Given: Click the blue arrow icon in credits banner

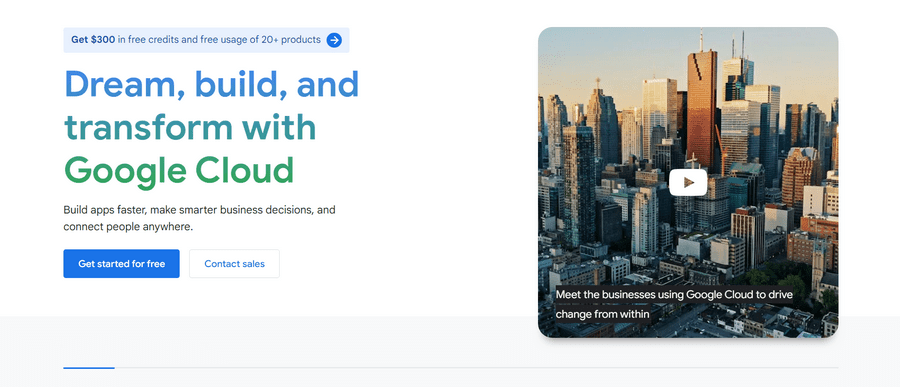Looking at the screenshot, I should click(334, 40).
